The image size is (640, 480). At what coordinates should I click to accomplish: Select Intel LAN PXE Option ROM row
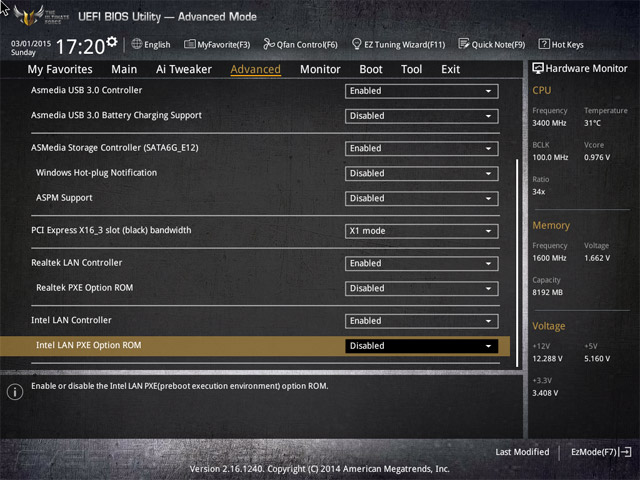(255, 346)
